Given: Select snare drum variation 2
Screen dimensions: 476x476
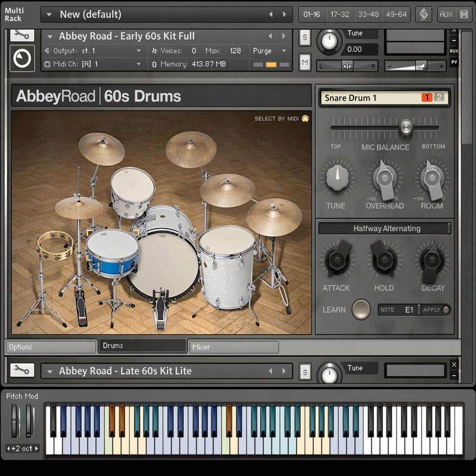Looking at the screenshot, I should pos(439,97).
